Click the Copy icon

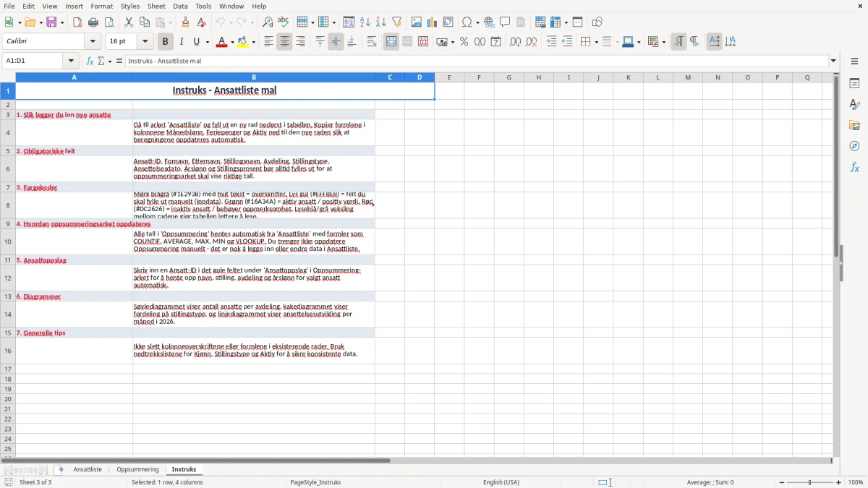pos(145,22)
